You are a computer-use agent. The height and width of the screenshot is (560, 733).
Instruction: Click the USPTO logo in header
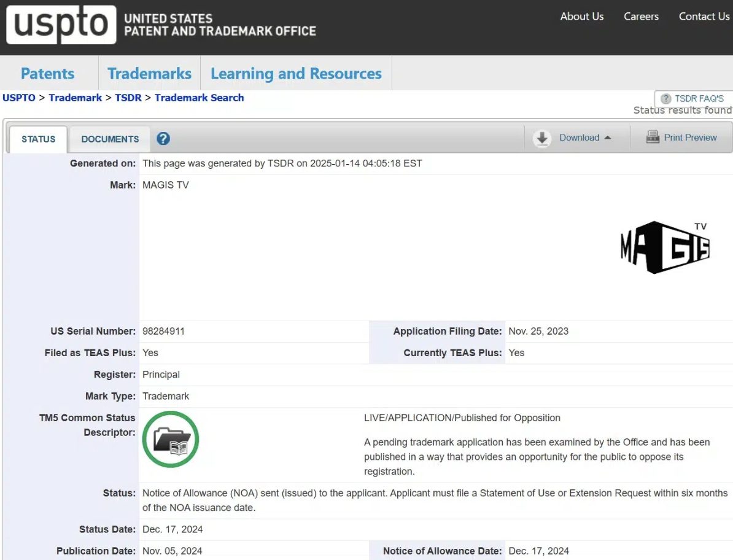pyautogui.click(x=61, y=25)
